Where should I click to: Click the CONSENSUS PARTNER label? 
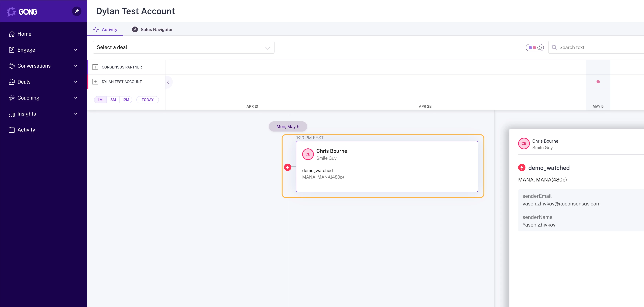(122, 67)
